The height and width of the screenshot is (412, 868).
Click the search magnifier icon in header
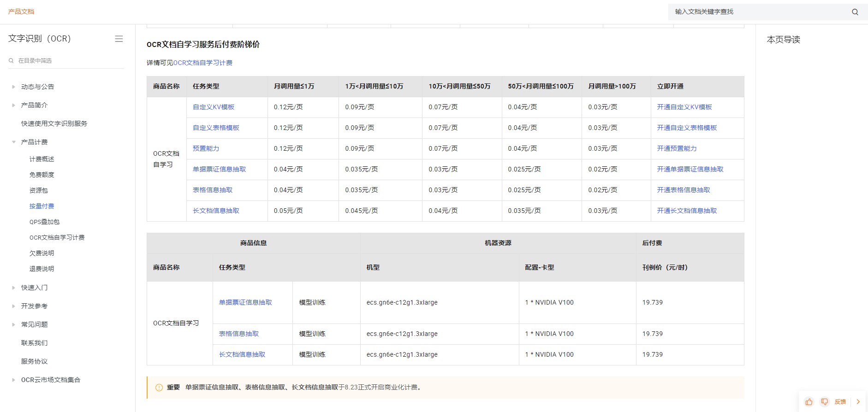855,12
